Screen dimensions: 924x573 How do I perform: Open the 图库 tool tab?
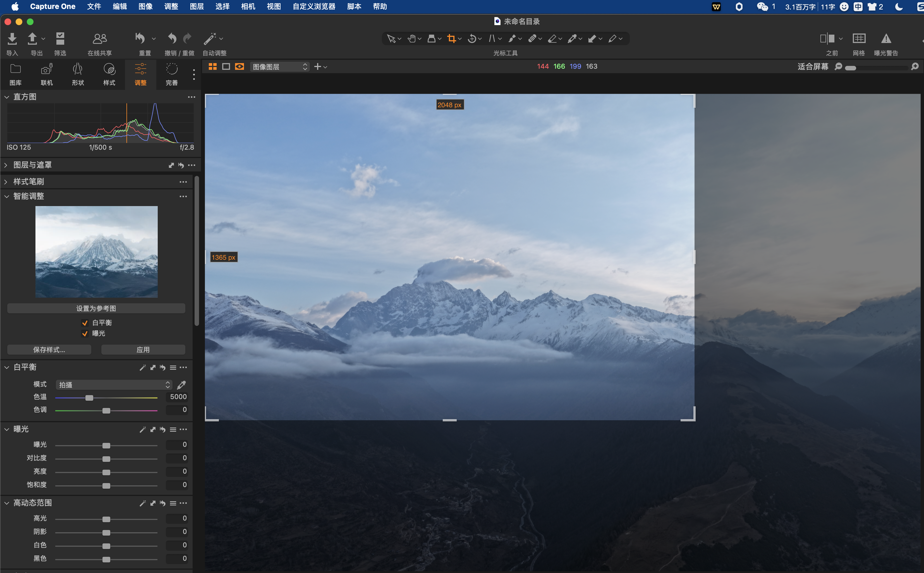[x=16, y=75]
